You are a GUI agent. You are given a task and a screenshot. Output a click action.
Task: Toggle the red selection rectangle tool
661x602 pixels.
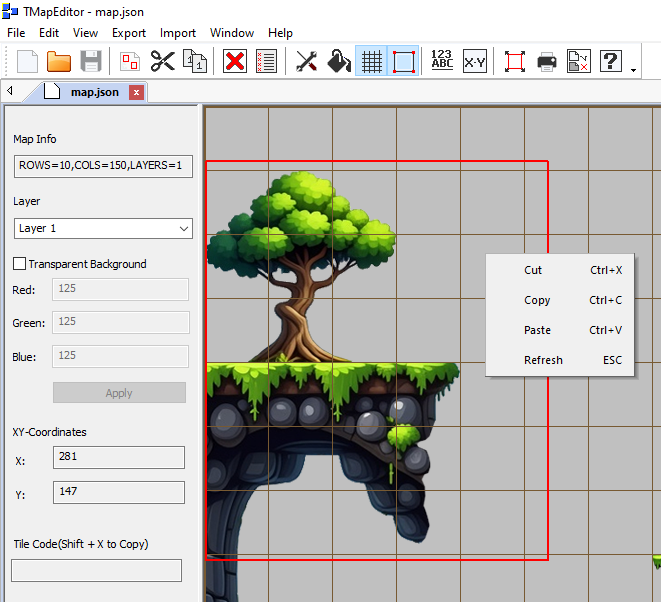pyautogui.click(x=403, y=61)
